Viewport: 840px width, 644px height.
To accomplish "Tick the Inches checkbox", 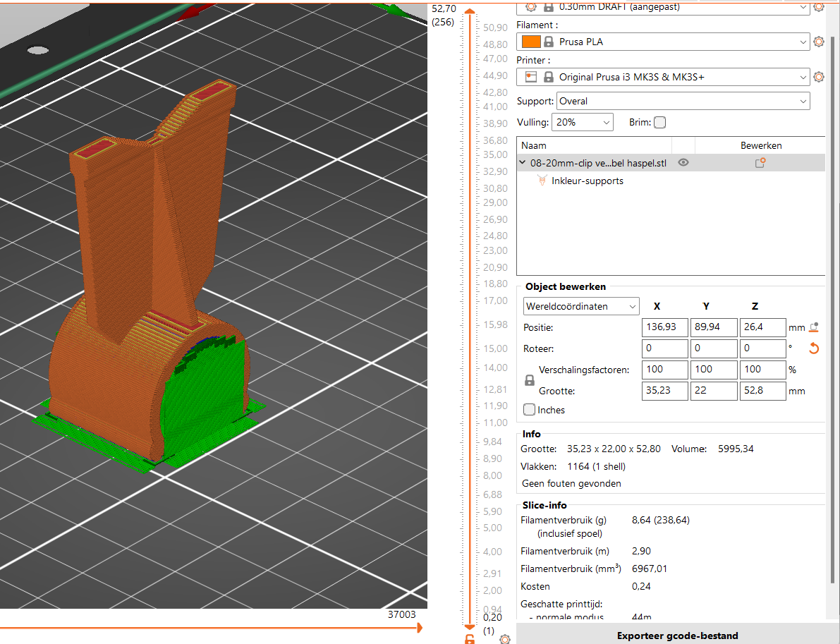I will 530,410.
